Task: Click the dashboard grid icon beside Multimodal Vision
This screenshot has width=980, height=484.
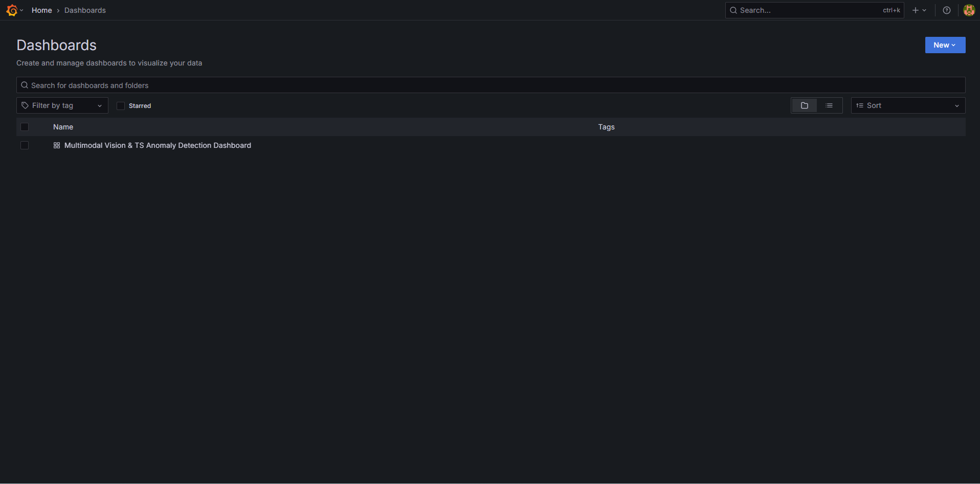Action: 57,145
